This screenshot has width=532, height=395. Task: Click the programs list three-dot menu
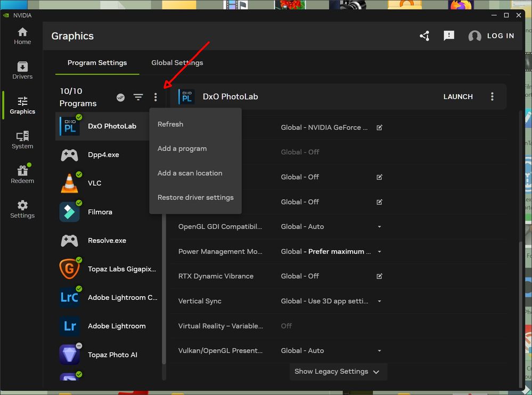[x=155, y=97]
